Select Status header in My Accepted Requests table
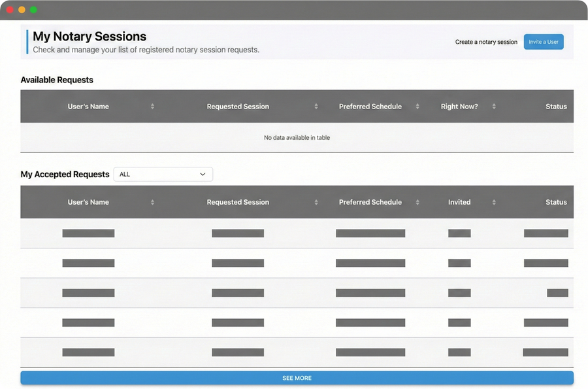 (x=555, y=203)
